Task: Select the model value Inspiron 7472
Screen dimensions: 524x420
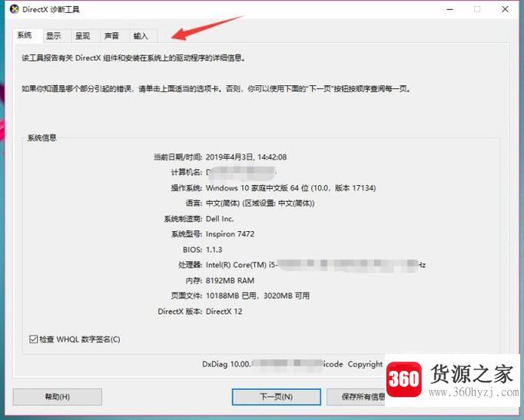Action: [230, 234]
